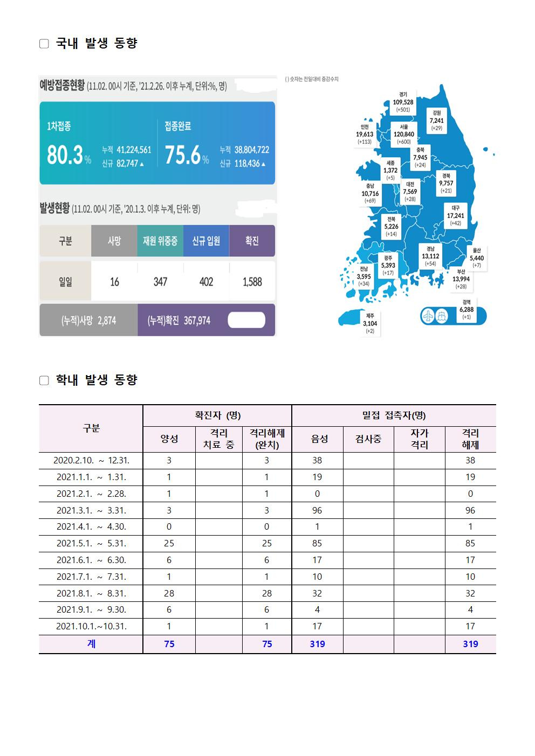Click the airplane quarantine icon
The image size is (535, 756).
429,316
